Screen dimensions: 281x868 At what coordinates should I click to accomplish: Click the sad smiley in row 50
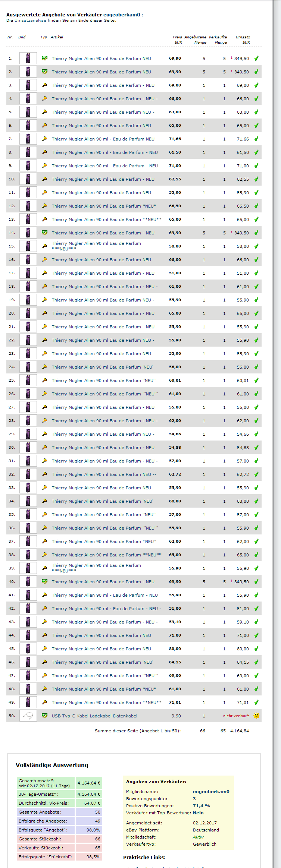(256, 716)
